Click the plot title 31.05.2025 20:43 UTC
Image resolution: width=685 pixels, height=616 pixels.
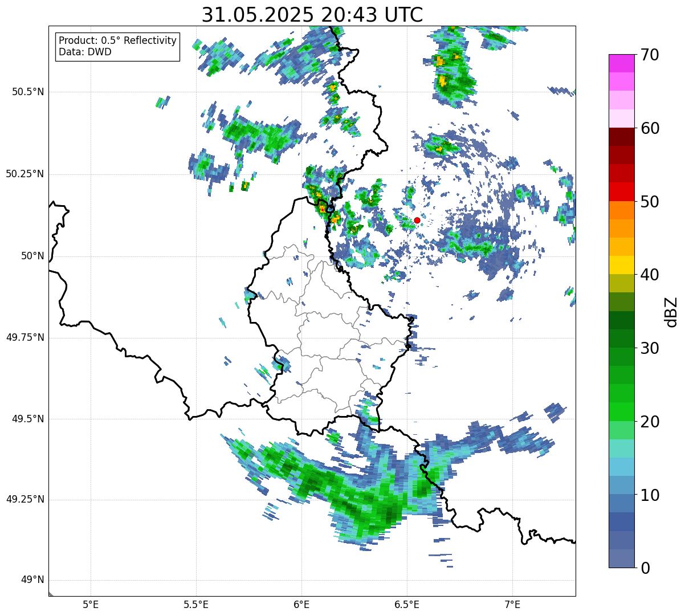point(312,15)
